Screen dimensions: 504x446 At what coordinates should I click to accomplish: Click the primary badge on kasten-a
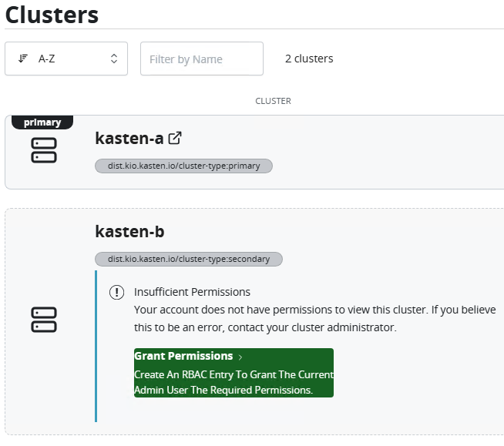[42, 122]
